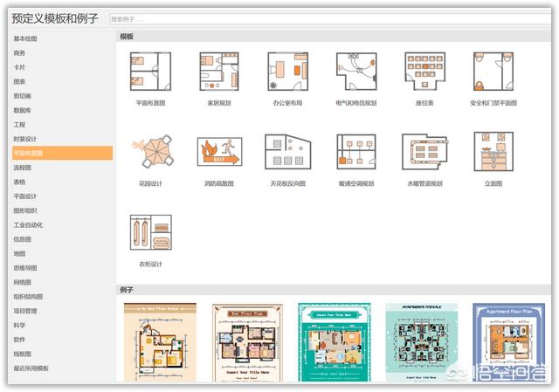The width and height of the screenshot is (559, 392).
Task: Open the 水暖管道规划 template icon
Action: click(x=424, y=153)
